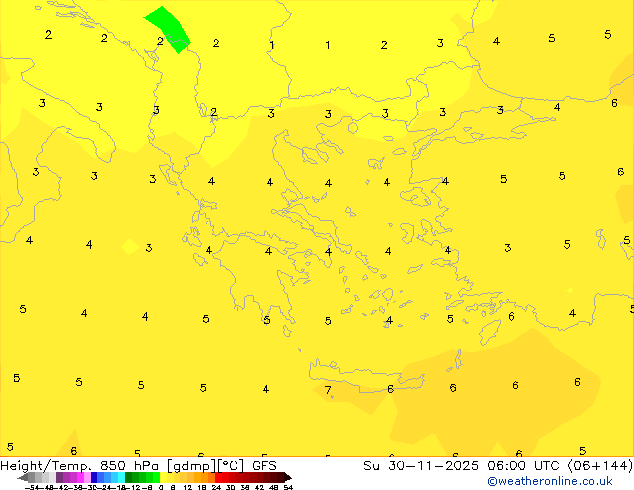Click the magenta legend swatch

(x=80, y=477)
